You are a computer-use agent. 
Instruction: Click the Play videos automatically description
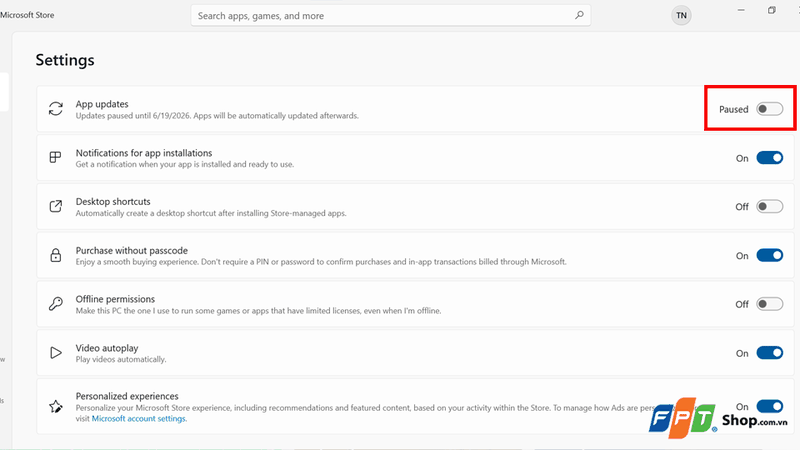(x=121, y=360)
